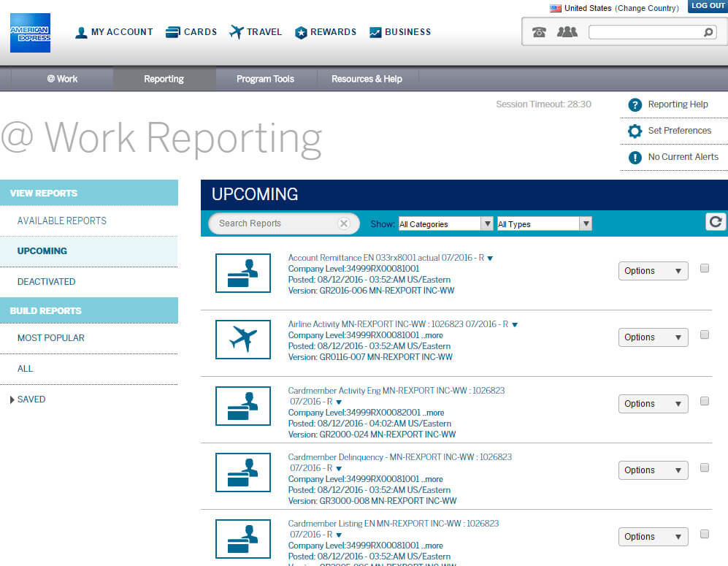The image size is (728, 566).
Task: Tick the checkbox for Cardmember Delinquency report
Action: 704,467
